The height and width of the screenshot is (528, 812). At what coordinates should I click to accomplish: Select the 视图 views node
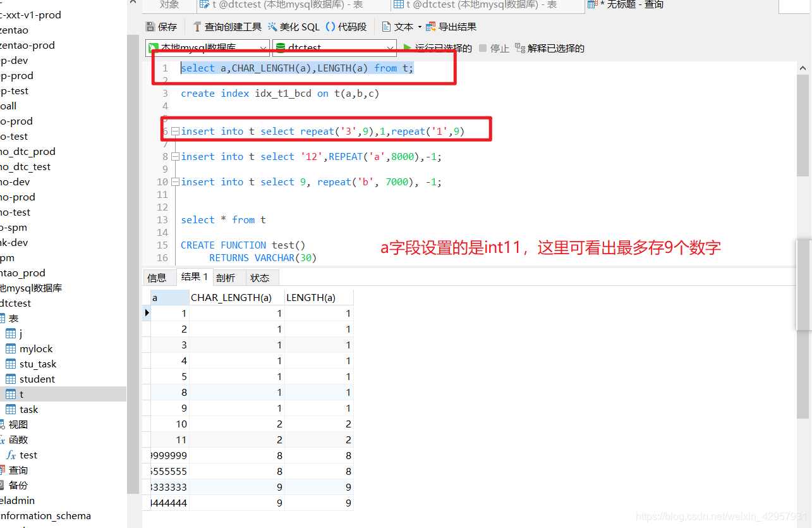18,424
